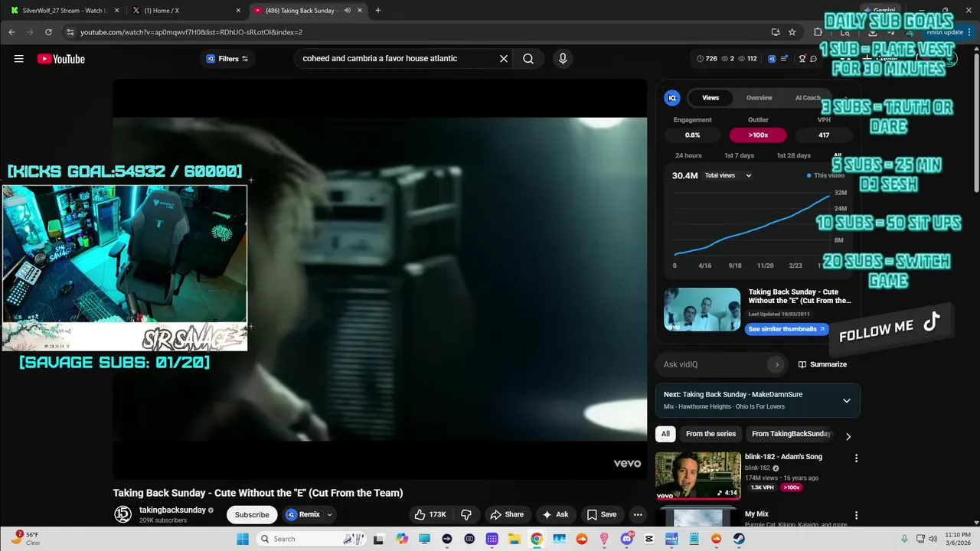Select the From TakingBackSunday chip
Viewport: 980px width, 551px height.
(792, 434)
